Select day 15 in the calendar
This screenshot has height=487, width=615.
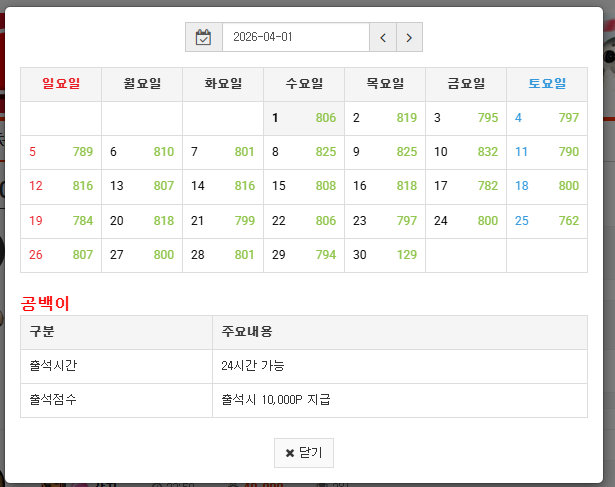click(304, 186)
